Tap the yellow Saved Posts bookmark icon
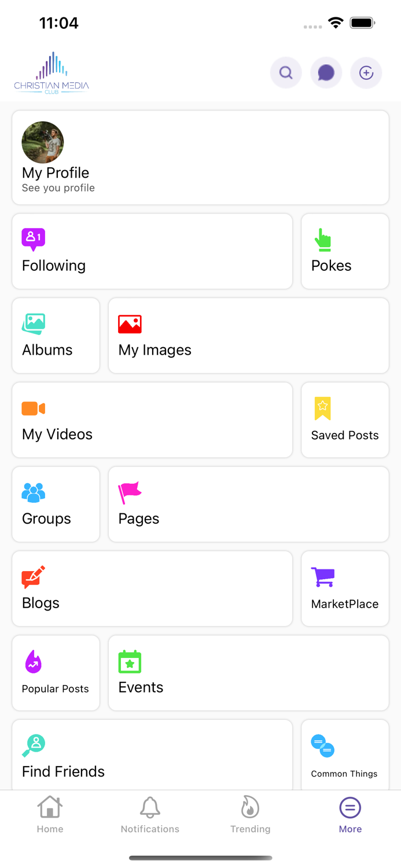 322,408
